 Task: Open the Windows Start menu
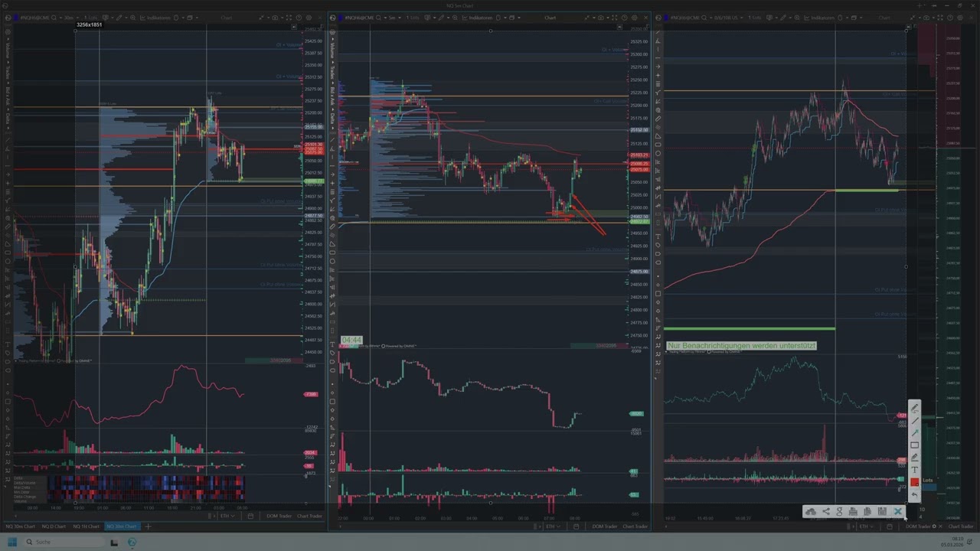[11, 542]
